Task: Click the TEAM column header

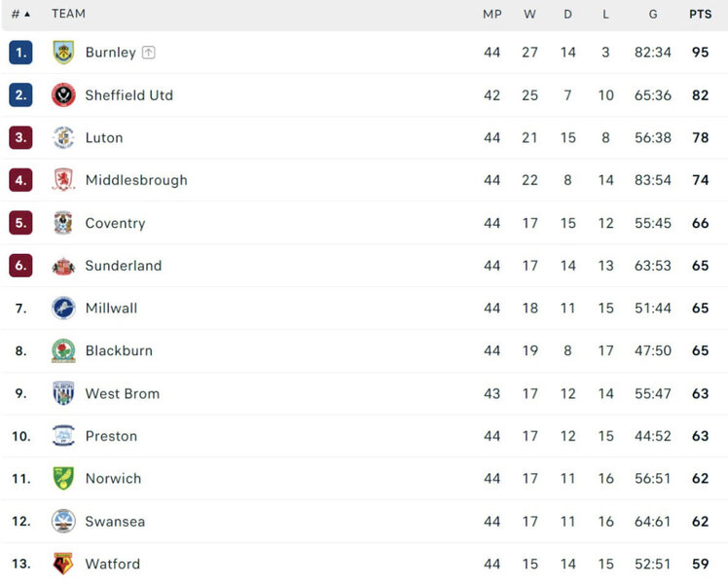Action: click(68, 14)
